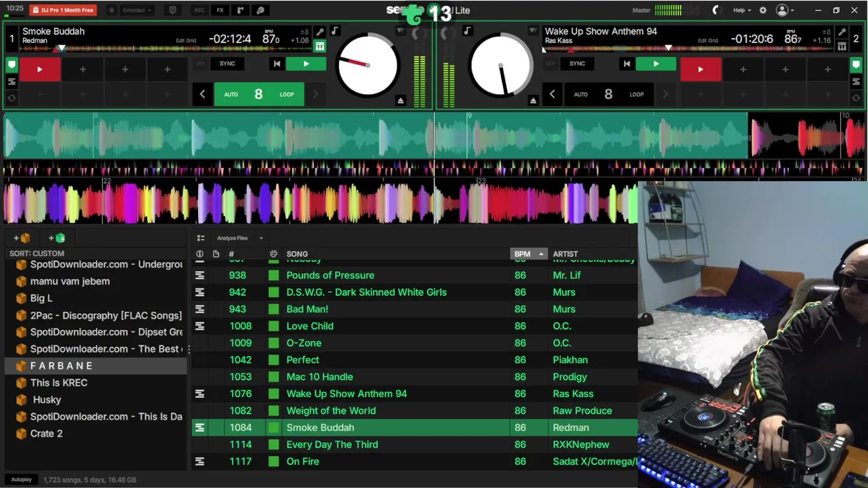868x488 pixels.
Task: Open the settings gear icon
Action: click(x=763, y=10)
